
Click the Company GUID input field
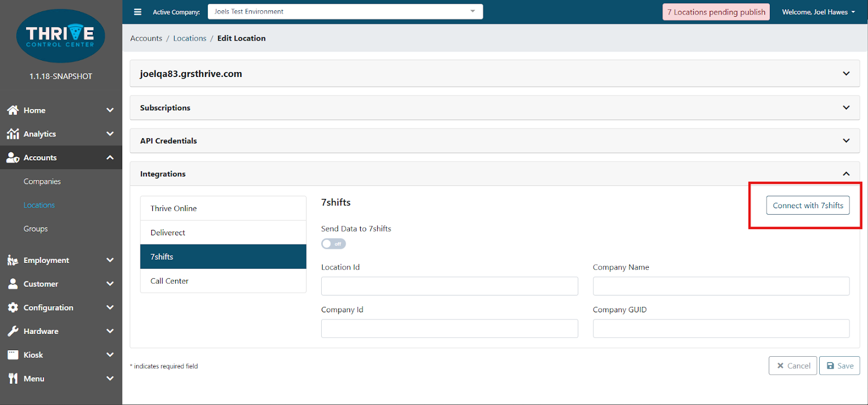(721, 329)
